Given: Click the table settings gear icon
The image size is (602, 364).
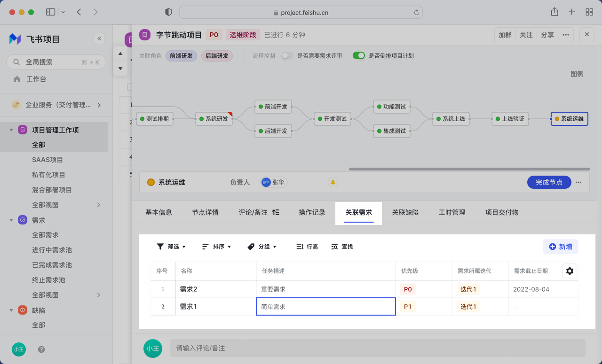Looking at the screenshot, I should point(570,271).
